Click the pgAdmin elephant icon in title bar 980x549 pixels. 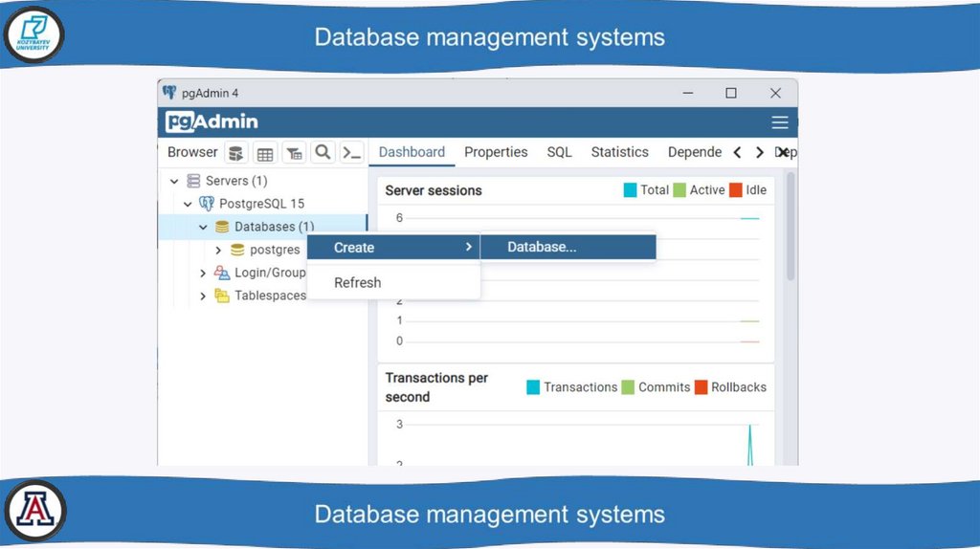coord(169,93)
